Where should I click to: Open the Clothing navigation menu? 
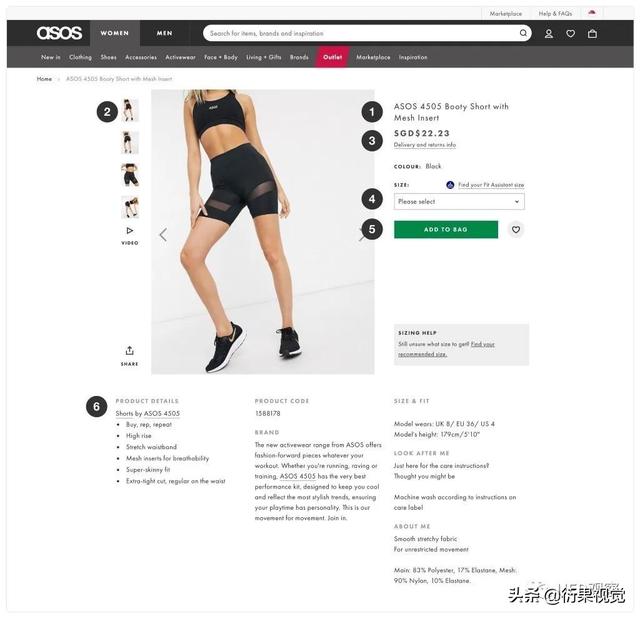(x=80, y=57)
